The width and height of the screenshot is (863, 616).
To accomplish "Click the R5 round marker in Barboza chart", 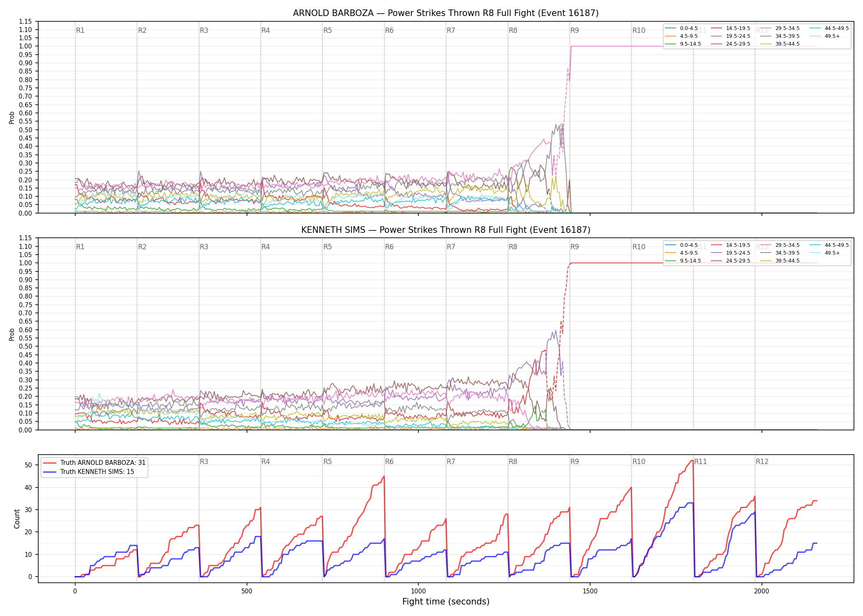I will pyautogui.click(x=328, y=30).
